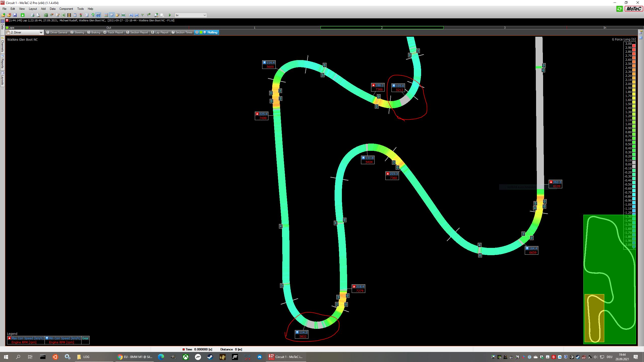Click the green refresh icon near MoTeC logo
Image resolution: width=644 pixels, height=362 pixels.
619,9
